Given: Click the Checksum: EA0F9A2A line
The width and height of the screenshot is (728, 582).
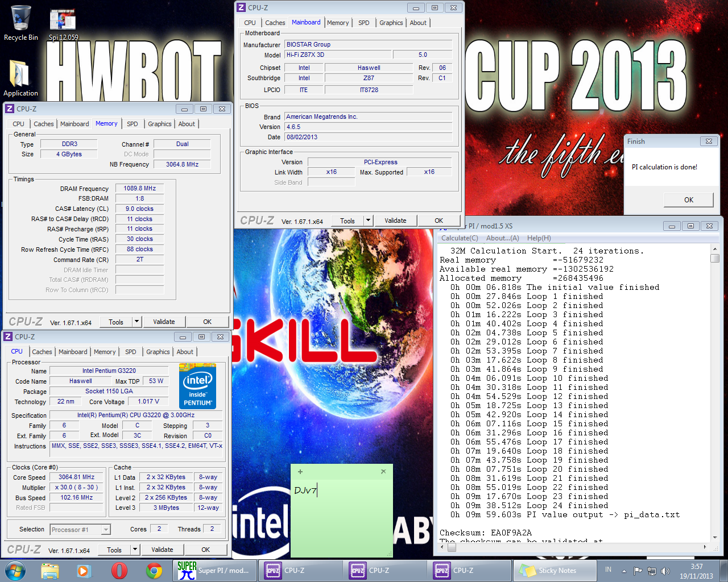Looking at the screenshot, I should tap(486, 533).
